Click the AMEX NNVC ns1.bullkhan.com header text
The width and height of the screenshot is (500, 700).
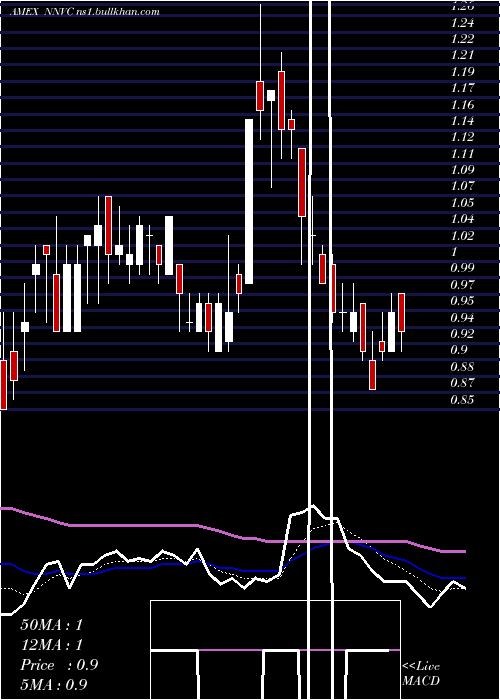[x=84, y=12]
